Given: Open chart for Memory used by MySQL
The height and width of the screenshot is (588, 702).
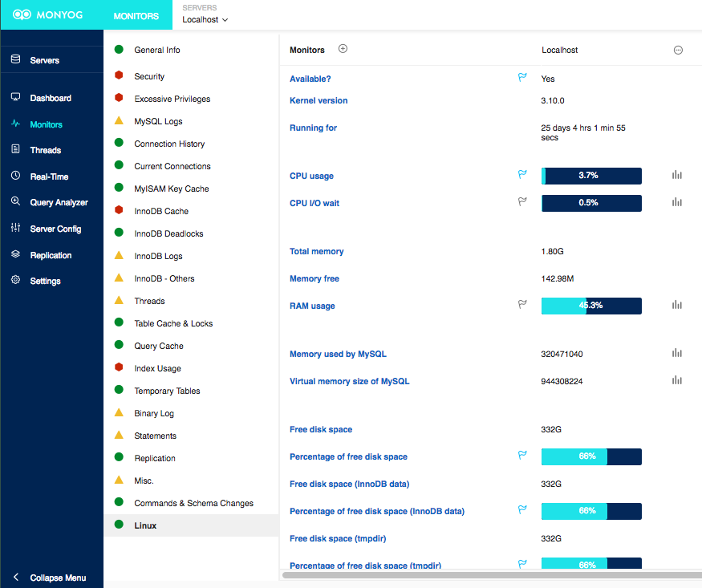Looking at the screenshot, I should point(677,353).
